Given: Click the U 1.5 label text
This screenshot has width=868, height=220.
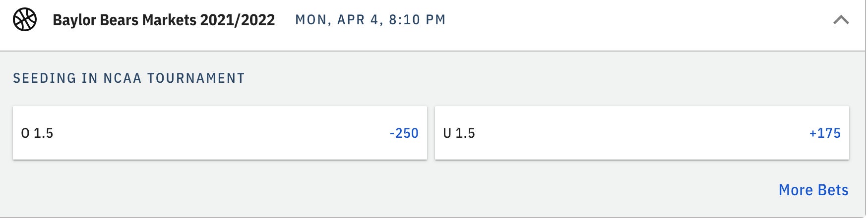Looking at the screenshot, I should 459,133.
